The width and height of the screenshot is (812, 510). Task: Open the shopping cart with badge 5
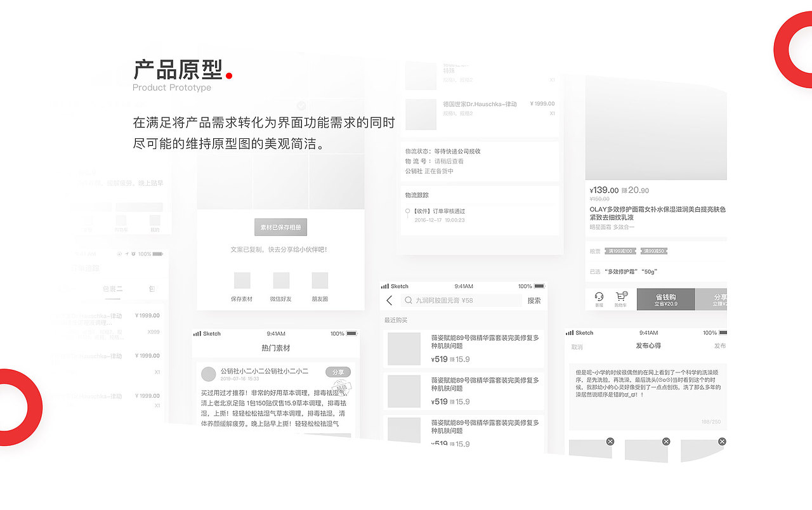[x=620, y=296]
